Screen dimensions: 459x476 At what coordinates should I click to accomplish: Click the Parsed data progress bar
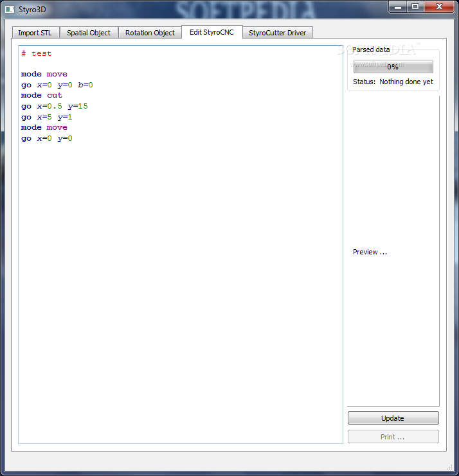point(393,66)
